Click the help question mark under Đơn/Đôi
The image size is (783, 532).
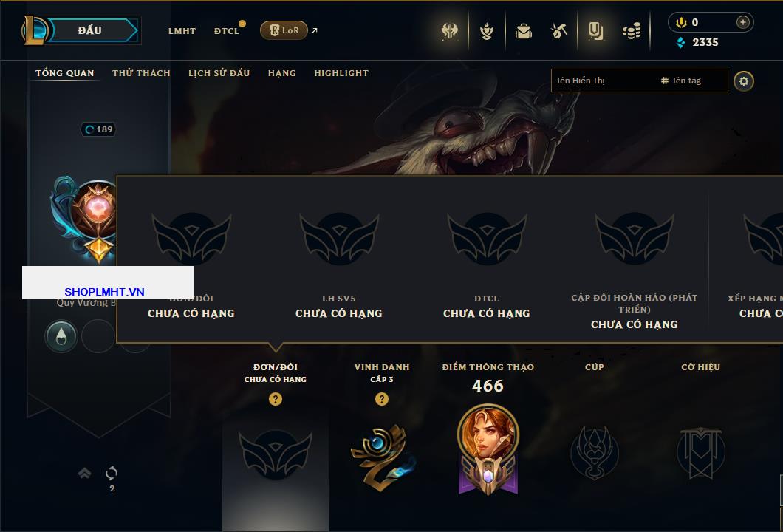point(275,398)
